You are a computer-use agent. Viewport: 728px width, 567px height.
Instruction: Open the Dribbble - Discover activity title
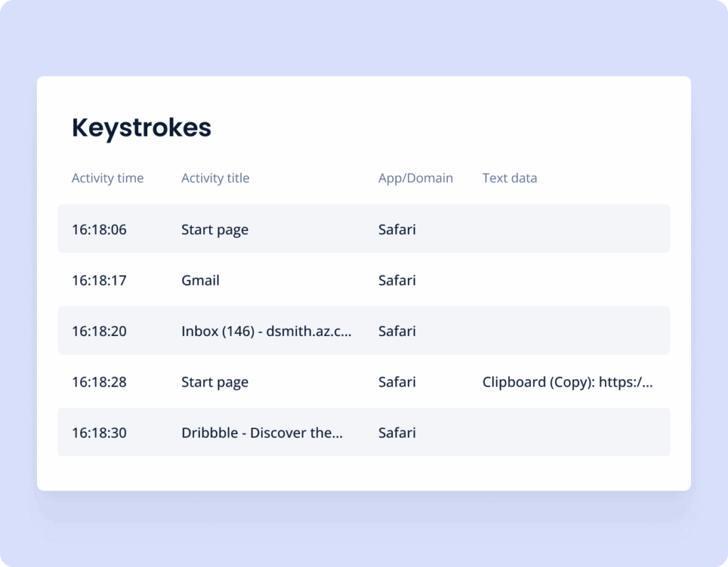[x=262, y=433]
